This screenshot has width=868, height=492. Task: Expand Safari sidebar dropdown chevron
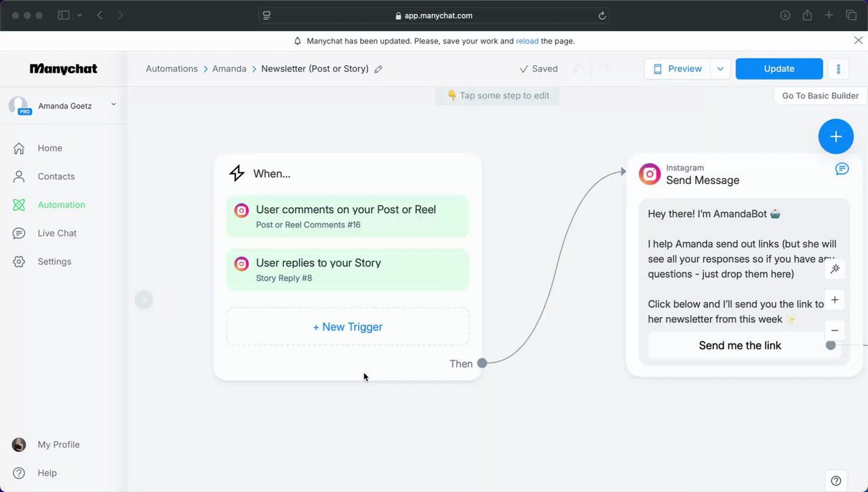[80, 15]
